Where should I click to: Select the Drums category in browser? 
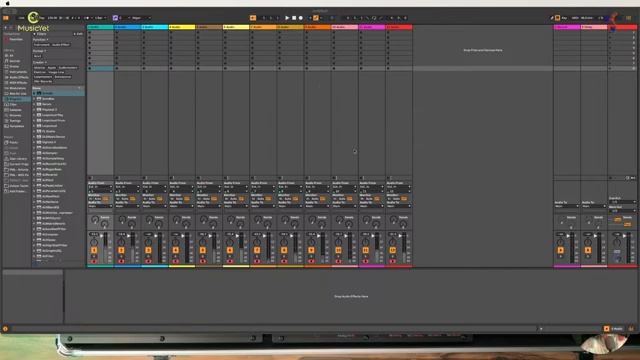15,66
